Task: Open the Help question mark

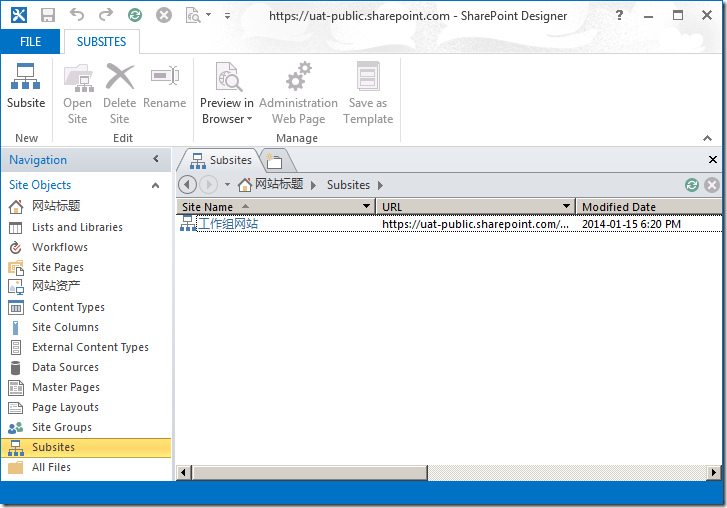Action: 619,15
